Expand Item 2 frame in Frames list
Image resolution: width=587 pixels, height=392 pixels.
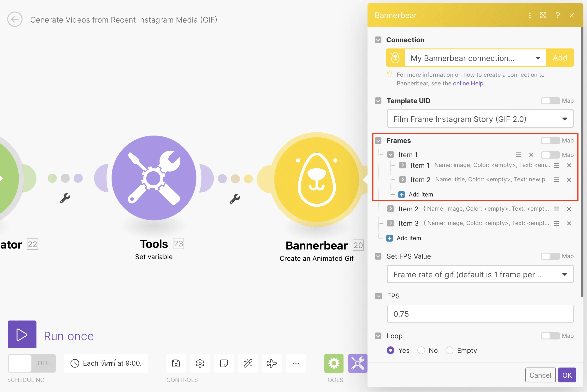(x=391, y=209)
